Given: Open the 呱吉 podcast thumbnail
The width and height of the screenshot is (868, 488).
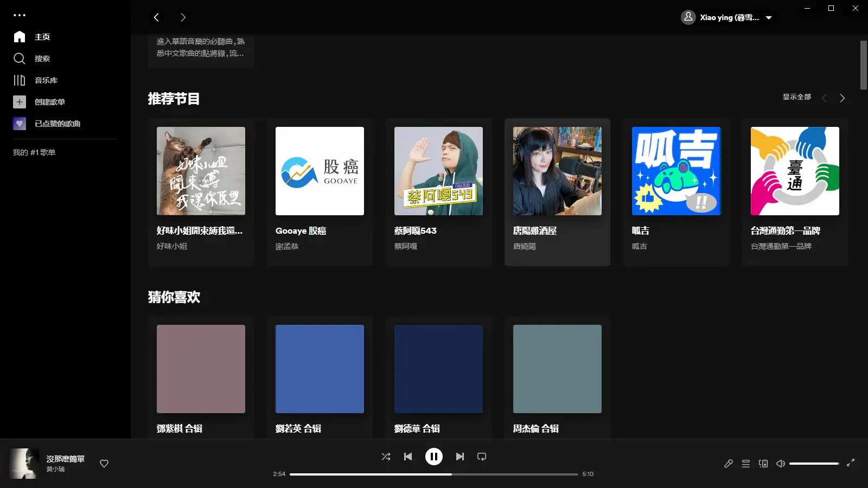Looking at the screenshot, I should click(676, 170).
